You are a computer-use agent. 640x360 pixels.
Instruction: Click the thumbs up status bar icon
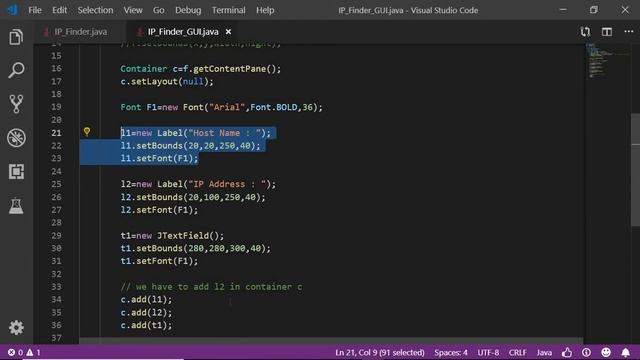567,352
